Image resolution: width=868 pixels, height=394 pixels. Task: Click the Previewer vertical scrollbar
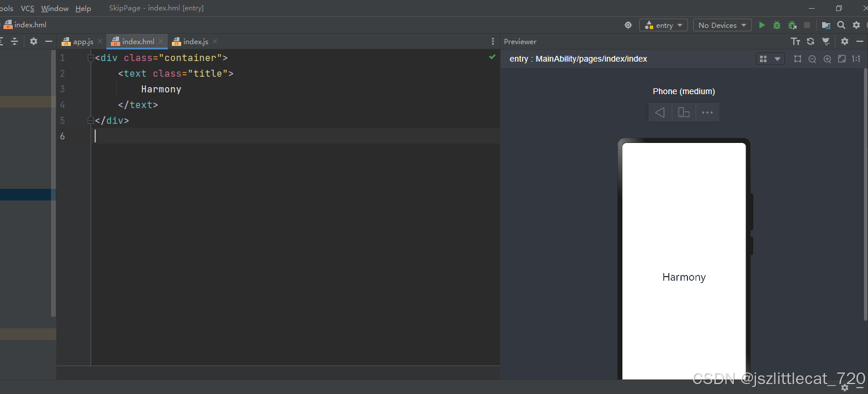866,195
